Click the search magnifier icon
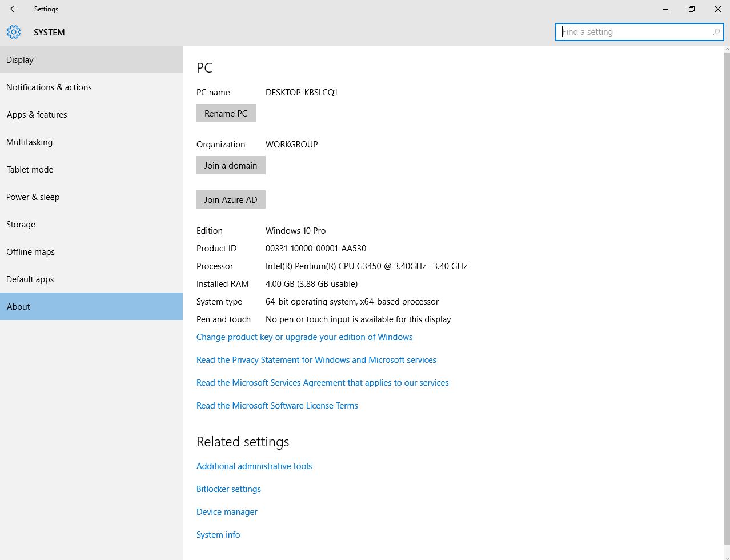The width and height of the screenshot is (730, 560). coord(716,32)
